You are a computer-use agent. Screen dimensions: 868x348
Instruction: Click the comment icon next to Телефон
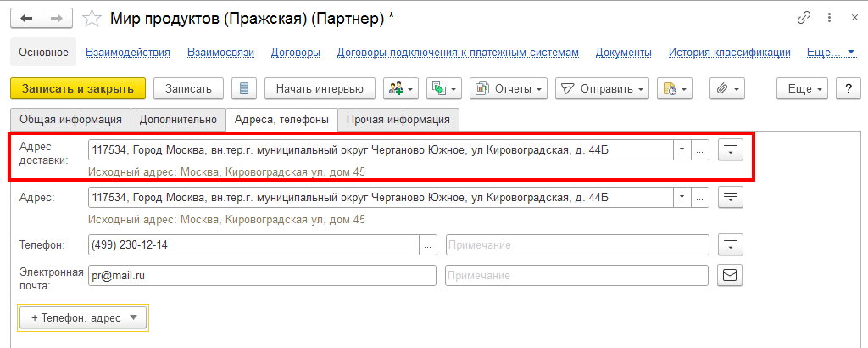pos(730,244)
